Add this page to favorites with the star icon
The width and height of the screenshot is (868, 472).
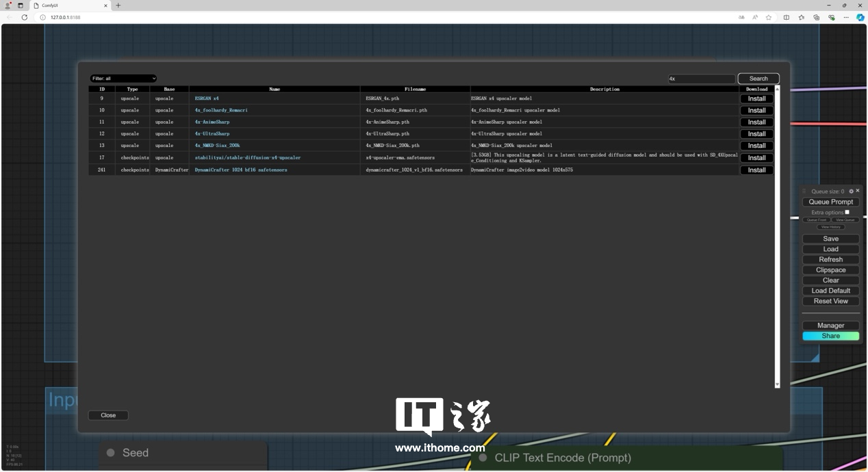pyautogui.click(x=769, y=17)
